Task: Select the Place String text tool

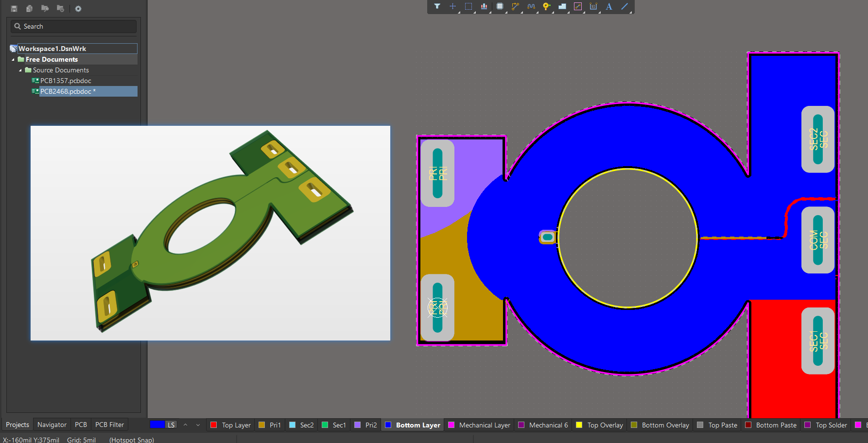Action: click(608, 6)
